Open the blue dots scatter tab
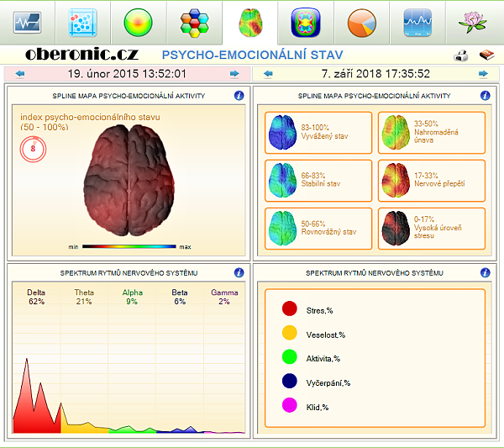504x448 pixels. click(x=82, y=22)
